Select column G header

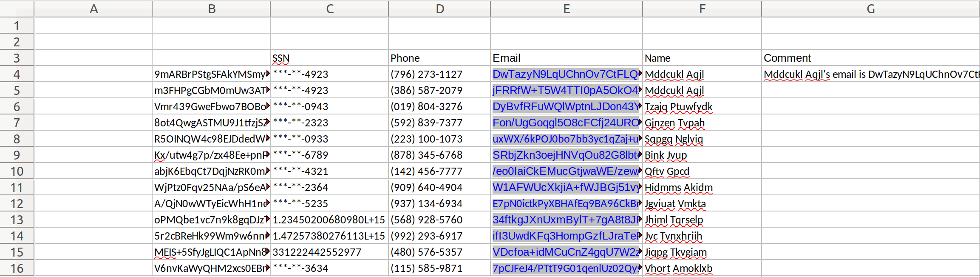(x=870, y=9)
